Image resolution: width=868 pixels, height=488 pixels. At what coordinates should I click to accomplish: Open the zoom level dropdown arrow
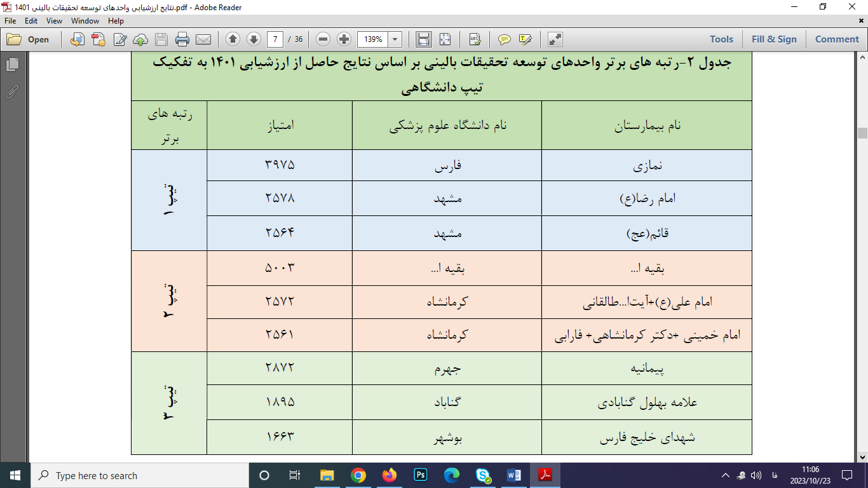click(395, 39)
